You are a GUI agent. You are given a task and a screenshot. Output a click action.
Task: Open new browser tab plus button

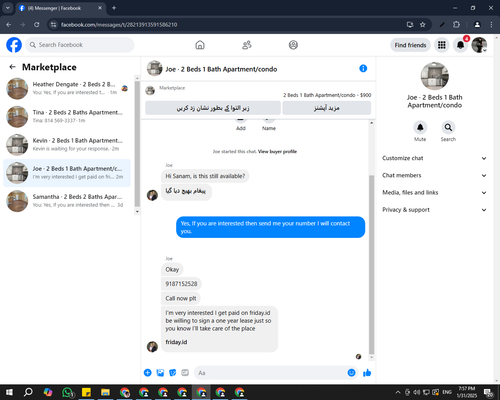tap(114, 8)
